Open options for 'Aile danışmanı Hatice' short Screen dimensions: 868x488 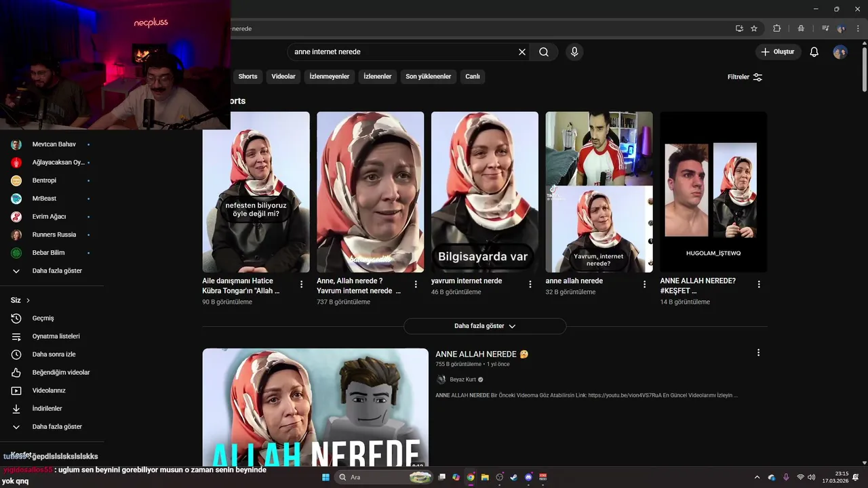point(302,284)
